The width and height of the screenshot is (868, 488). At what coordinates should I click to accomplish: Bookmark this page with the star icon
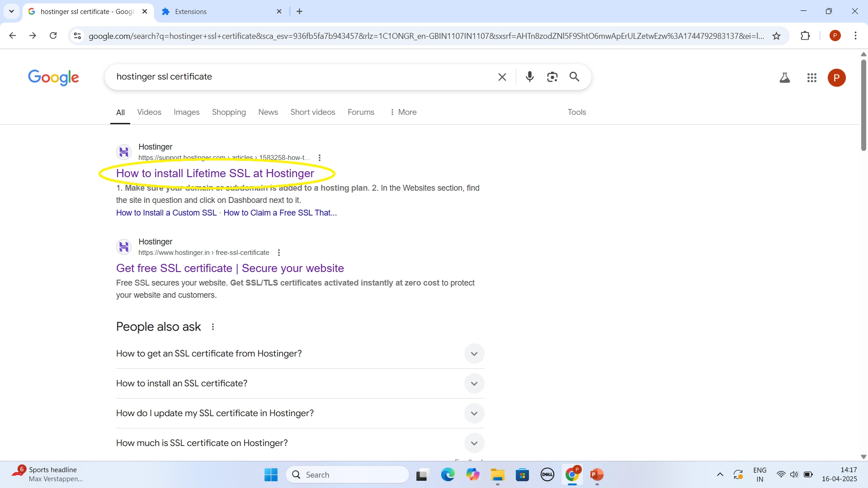coord(776,36)
